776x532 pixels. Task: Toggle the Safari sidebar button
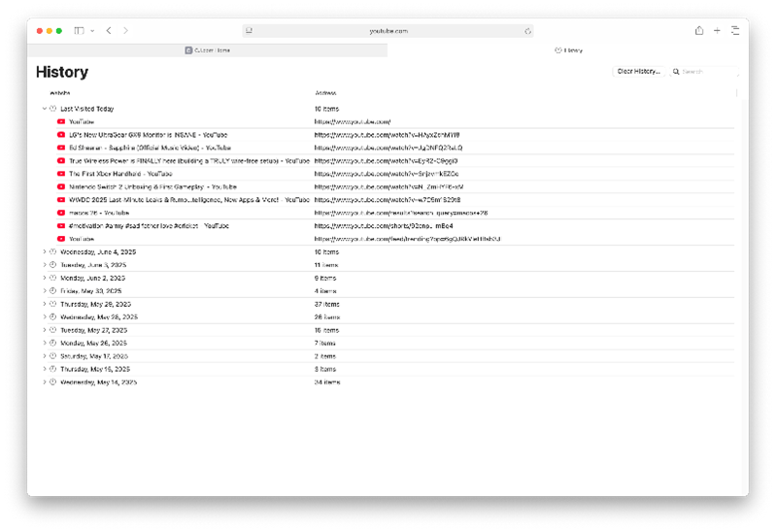pyautogui.click(x=80, y=31)
